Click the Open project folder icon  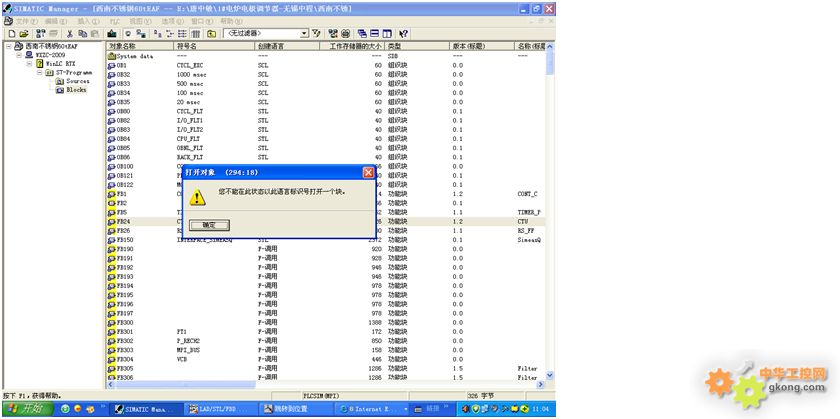coord(24,34)
